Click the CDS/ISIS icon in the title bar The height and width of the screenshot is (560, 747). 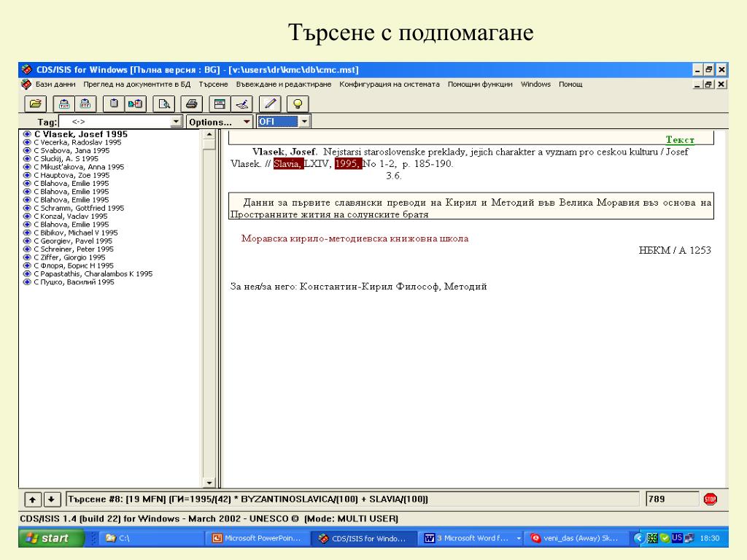point(27,69)
